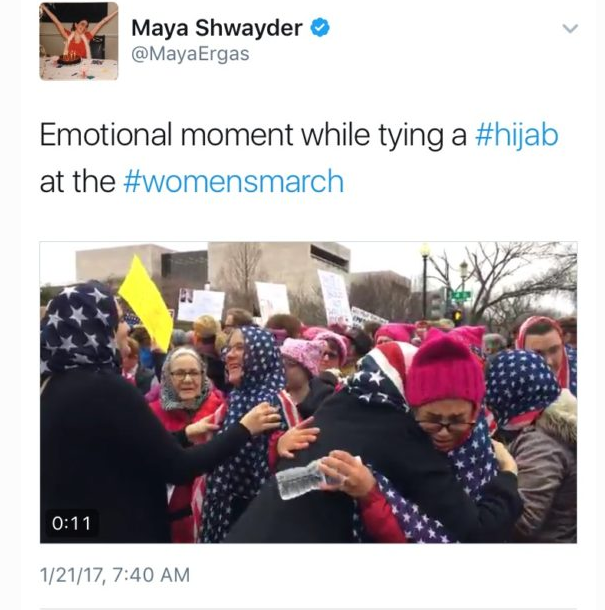This screenshot has height=610, width=605.
Task: Follow the #hijab hashtag link
Action: pos(517,135)
